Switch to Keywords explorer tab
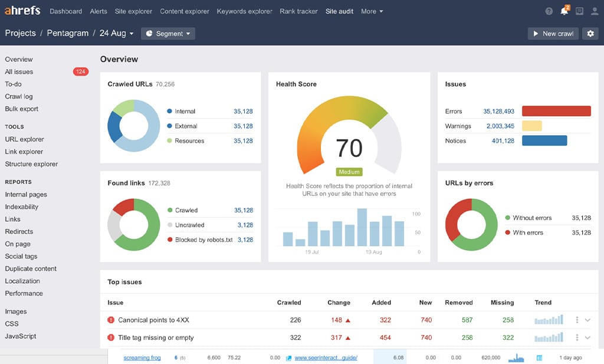Image resolution: width=604 pixels, height=364 pixels. (244, 11)
